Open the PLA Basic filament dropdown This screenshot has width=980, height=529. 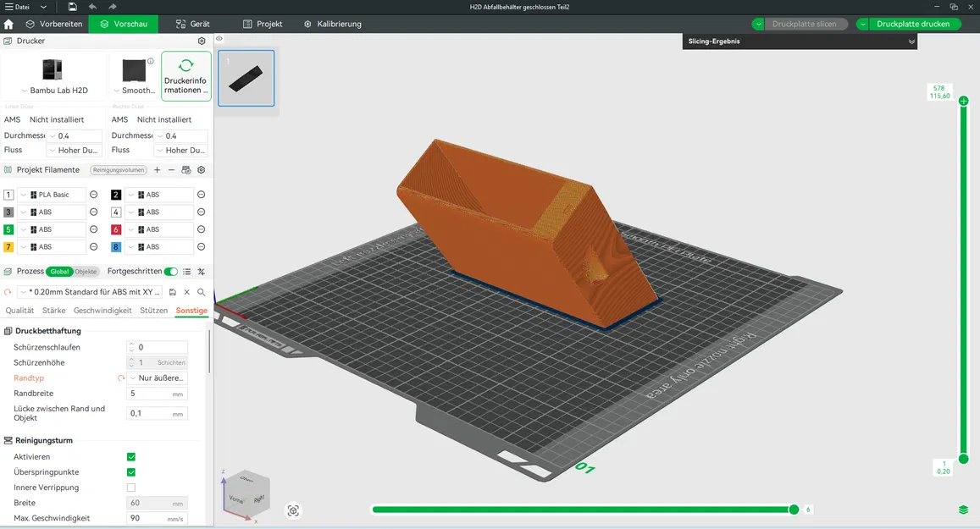(x=52, y=195)
